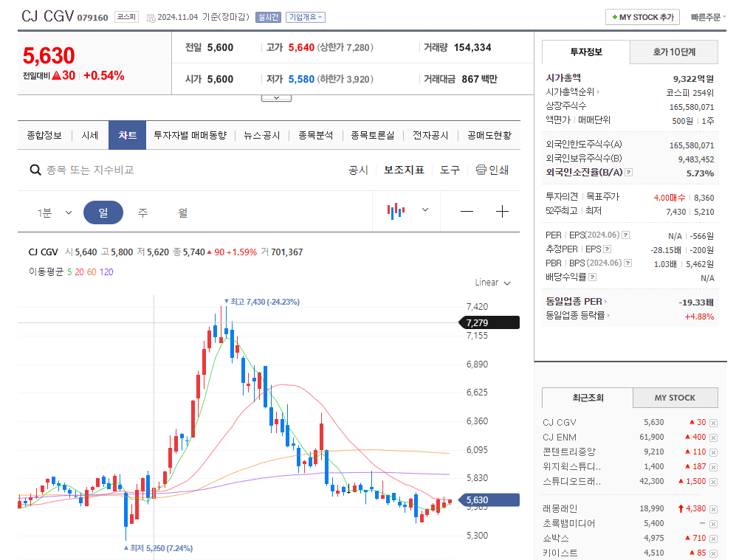
Task: Remove 키이스트 from recent list
Action: (713, 553)
